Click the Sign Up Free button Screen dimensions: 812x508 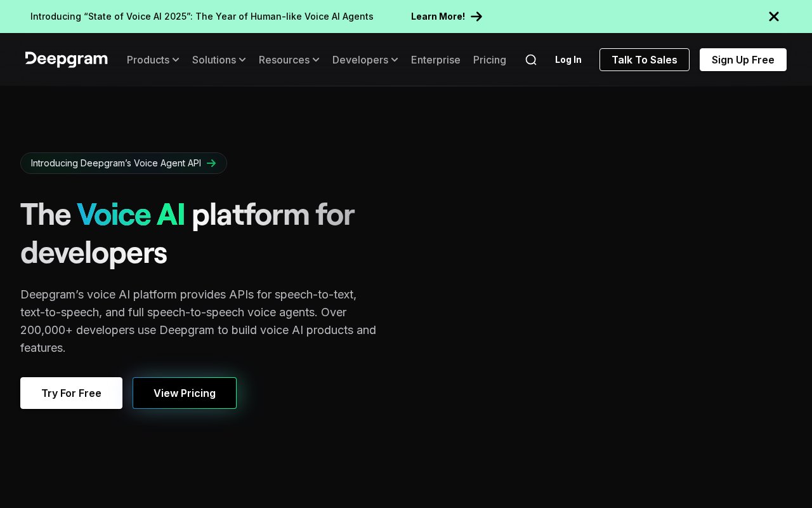(743, 60)
